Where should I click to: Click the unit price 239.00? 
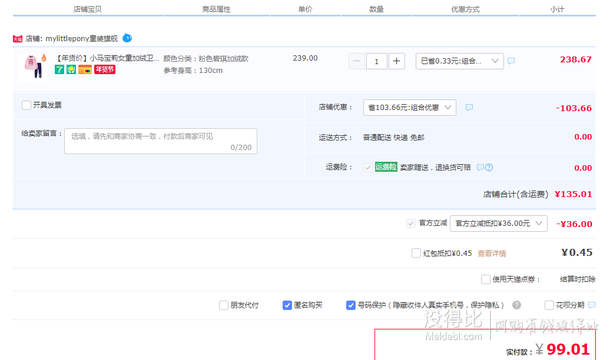[305, 58]
